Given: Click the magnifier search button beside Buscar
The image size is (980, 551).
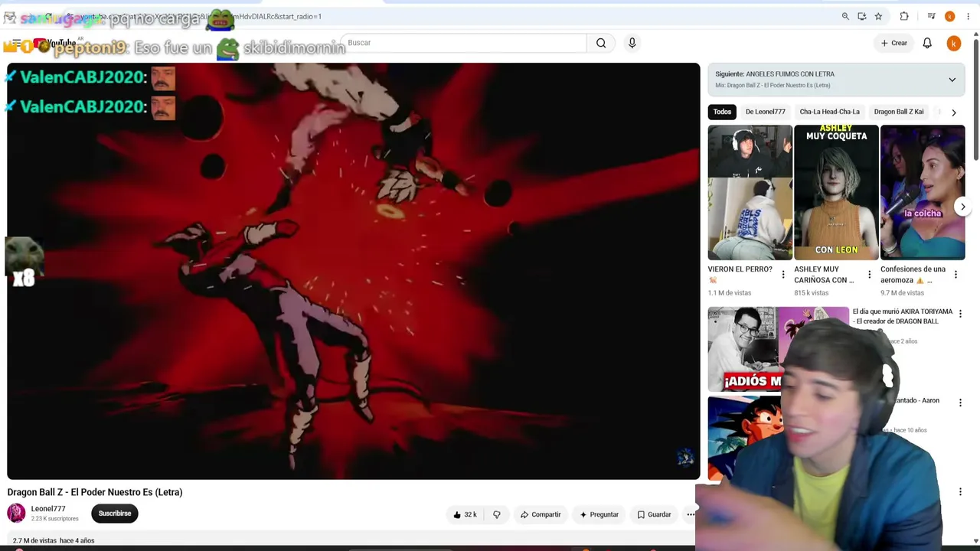Looking at the screenshot, I should pyautogui.click(x=601, y=43).
